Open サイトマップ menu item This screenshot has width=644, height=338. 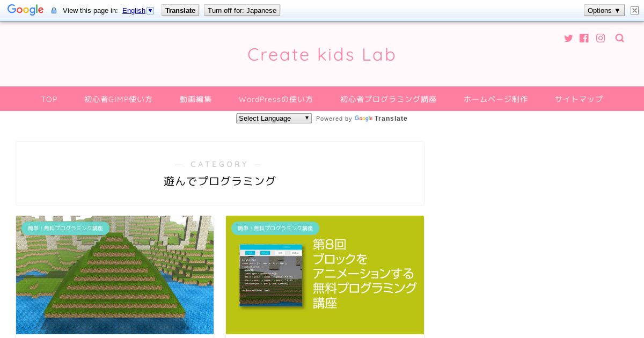579,99
